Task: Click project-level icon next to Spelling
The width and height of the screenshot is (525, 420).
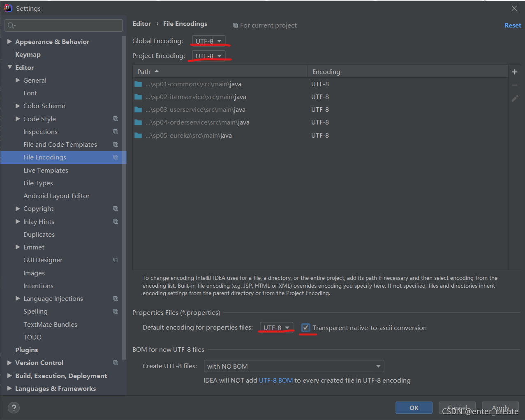Action: pyautogui.click(x=116, y=312)
